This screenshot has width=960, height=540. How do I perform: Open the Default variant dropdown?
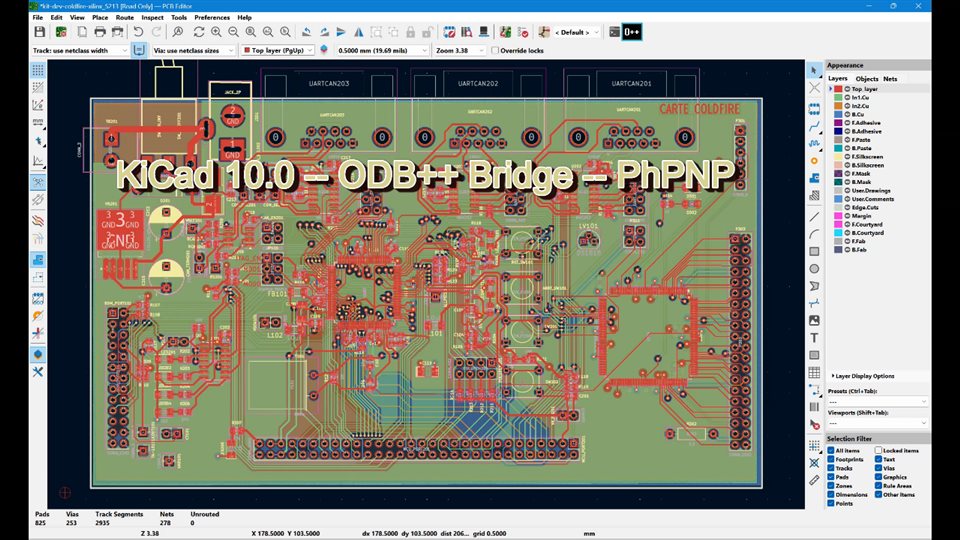[x=577, y=32]
